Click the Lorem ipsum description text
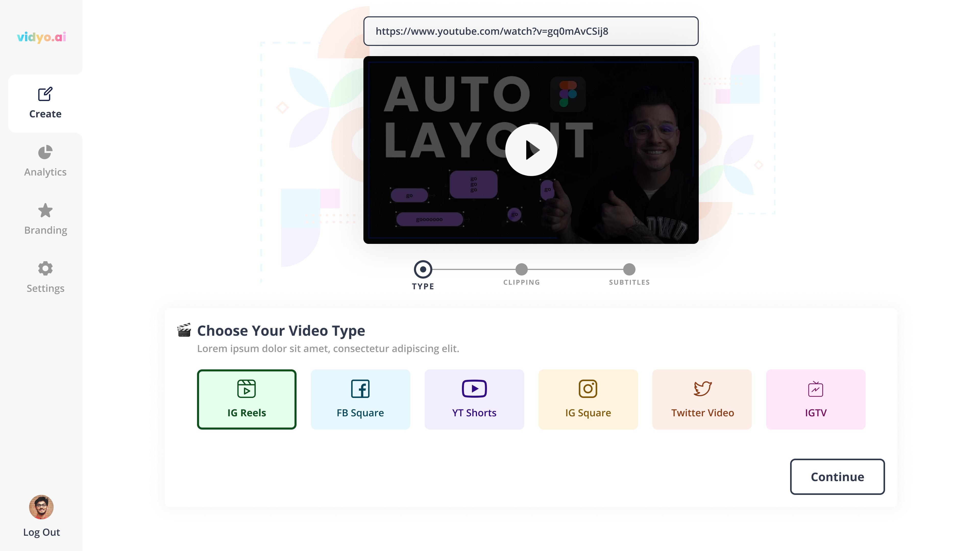The height and width of the screenshot is (551, 980). pos(328,349)
